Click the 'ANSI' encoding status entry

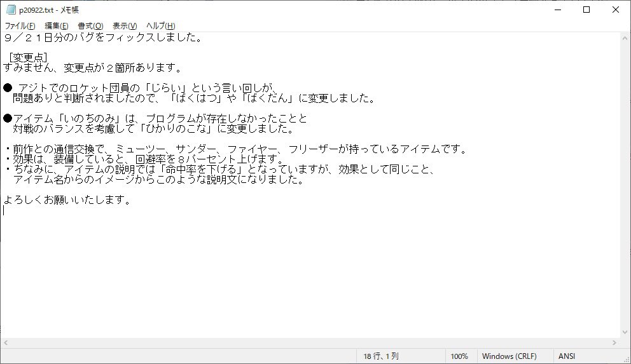567,356
